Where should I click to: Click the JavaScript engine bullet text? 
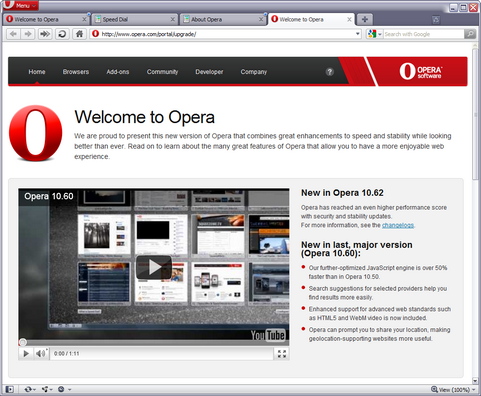pyautogui.click(x=378, y=272)
